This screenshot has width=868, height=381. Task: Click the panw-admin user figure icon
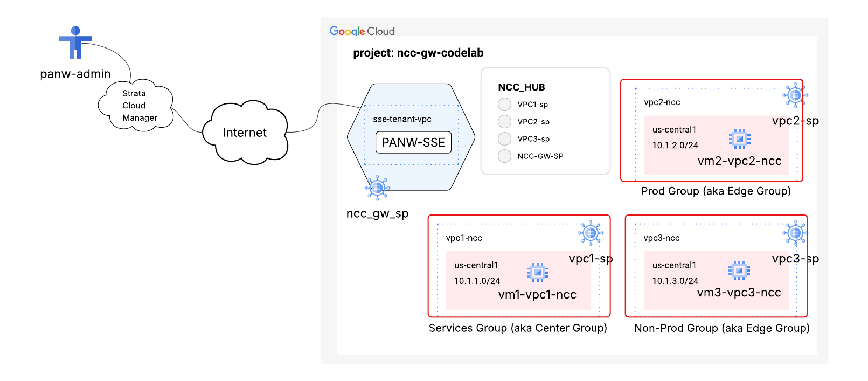75,43
